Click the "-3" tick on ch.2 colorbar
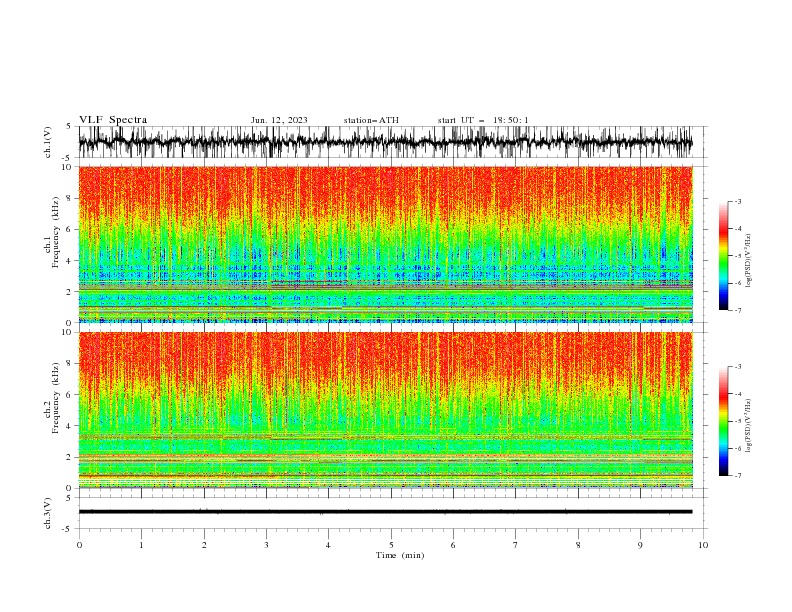The width and height of the screenshot is (792, 612). tap(738, 367)
